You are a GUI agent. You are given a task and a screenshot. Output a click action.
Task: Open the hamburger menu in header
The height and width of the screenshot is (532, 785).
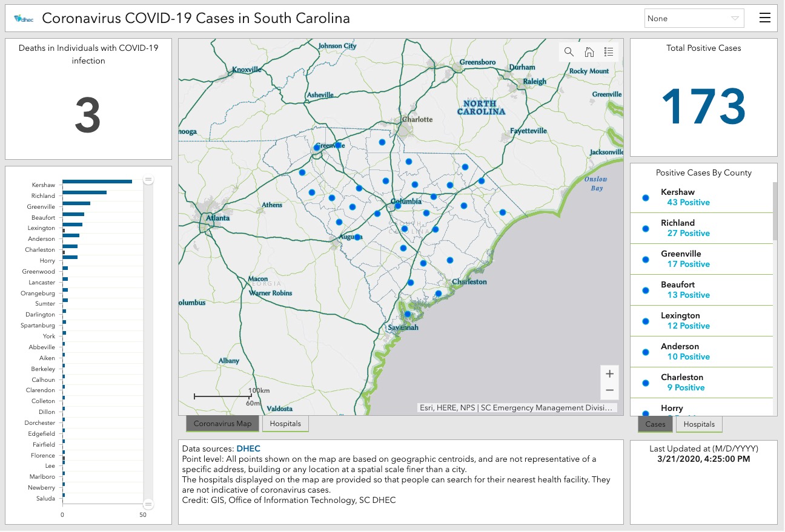[765, 18]
